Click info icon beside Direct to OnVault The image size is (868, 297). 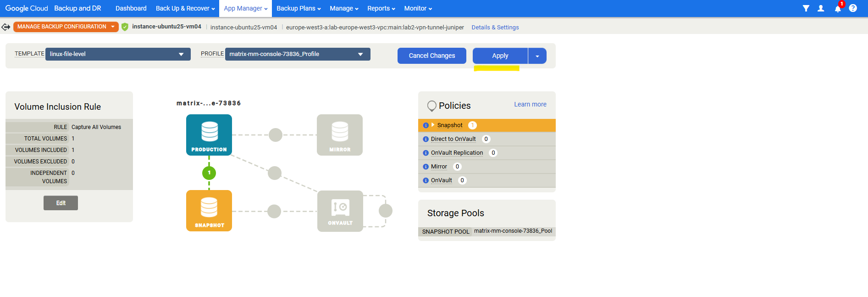(x=426, y=139)
